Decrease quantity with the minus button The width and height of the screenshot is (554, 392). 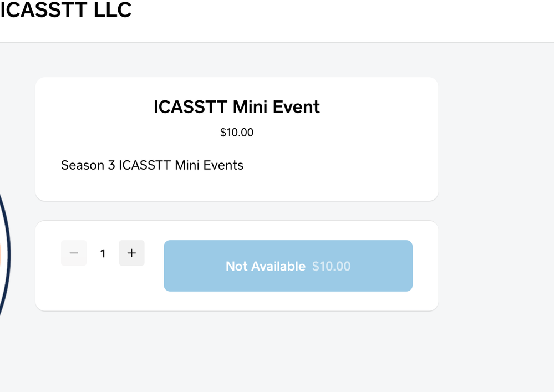(74, 253)
